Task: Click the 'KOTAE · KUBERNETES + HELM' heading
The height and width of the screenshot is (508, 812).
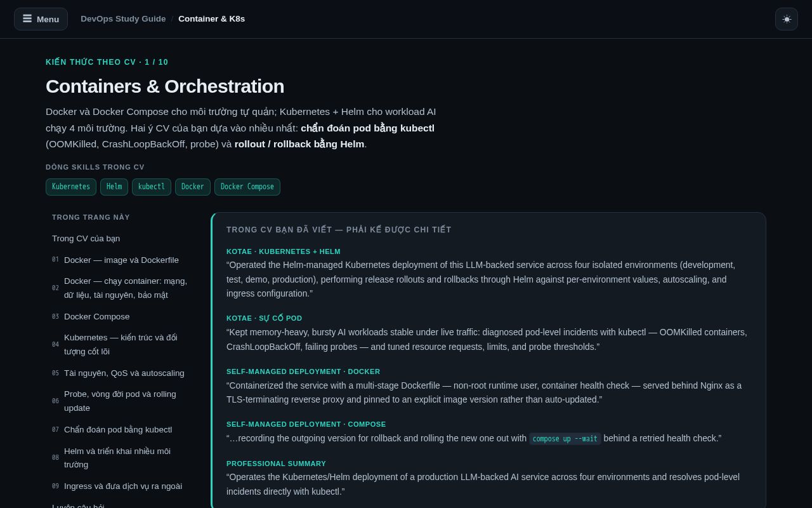Action: point(284,251)
